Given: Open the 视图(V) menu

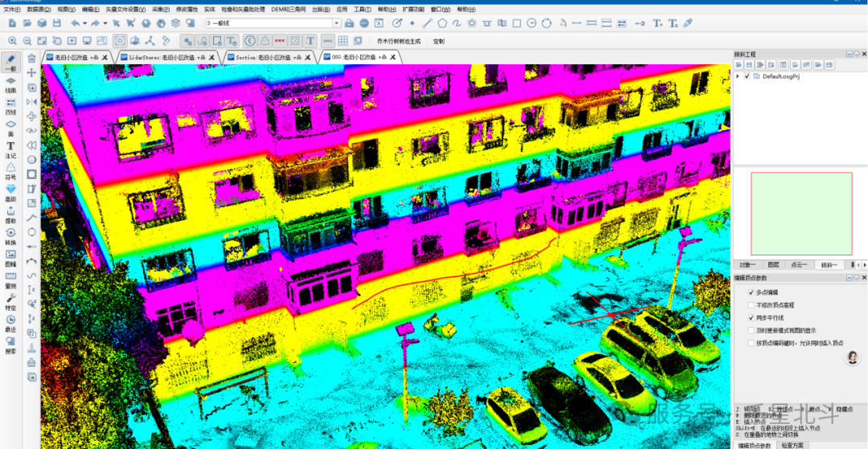Looking at the screenshot, I should (x=67, y=10).
